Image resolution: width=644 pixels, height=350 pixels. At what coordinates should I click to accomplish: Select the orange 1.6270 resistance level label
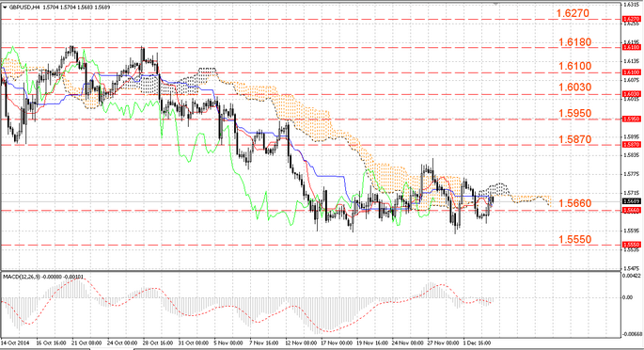click(573, 13)
